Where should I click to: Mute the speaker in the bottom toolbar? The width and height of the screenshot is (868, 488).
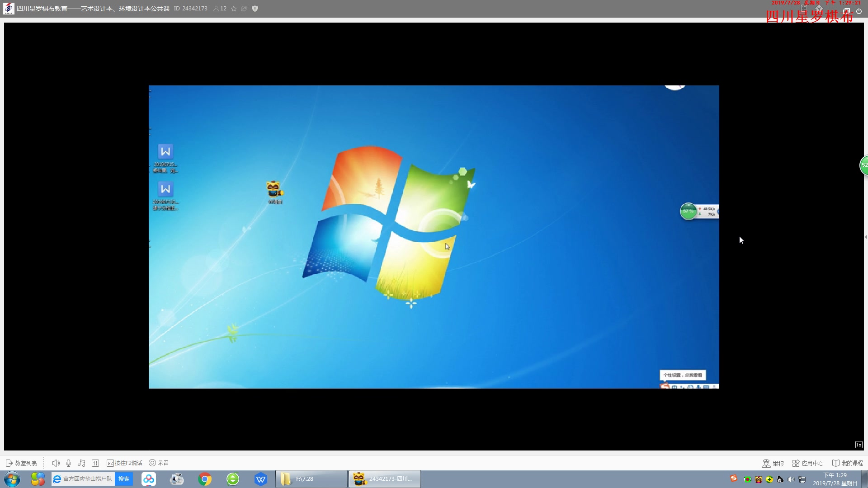(x=56, y=463)
